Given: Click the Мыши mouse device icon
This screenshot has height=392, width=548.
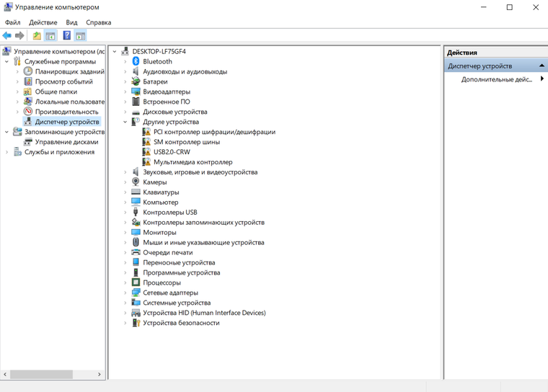Looking at the screenshot, I should coord(136,242).
